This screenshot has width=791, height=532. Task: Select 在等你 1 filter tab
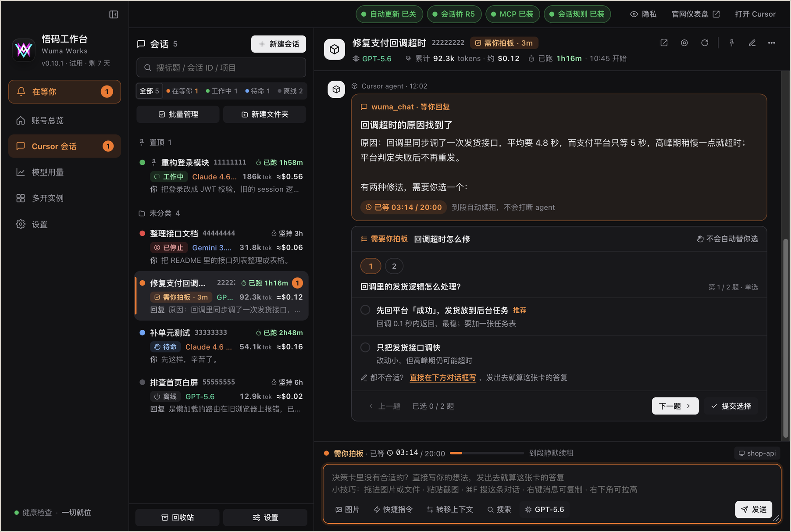tap(182, 91)
